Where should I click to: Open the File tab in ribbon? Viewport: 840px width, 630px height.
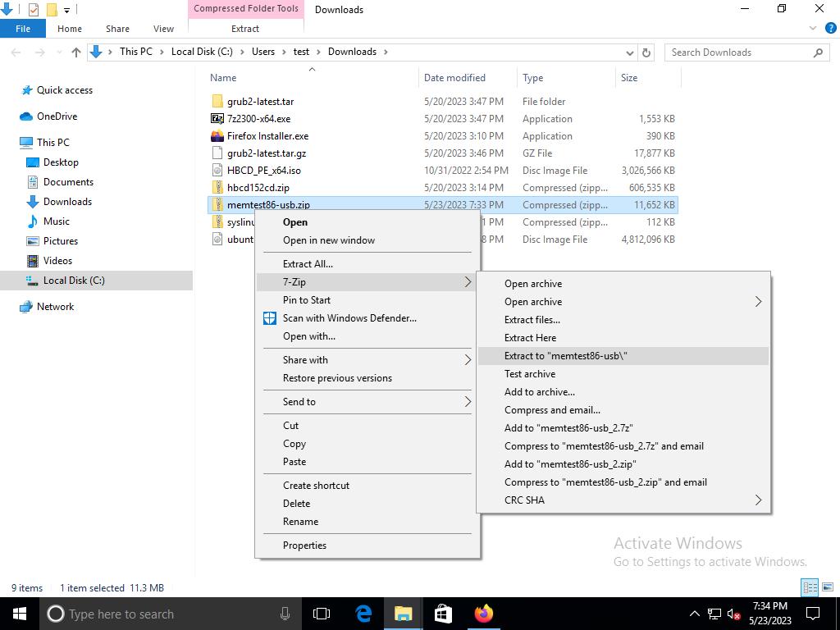pos(23,29)
